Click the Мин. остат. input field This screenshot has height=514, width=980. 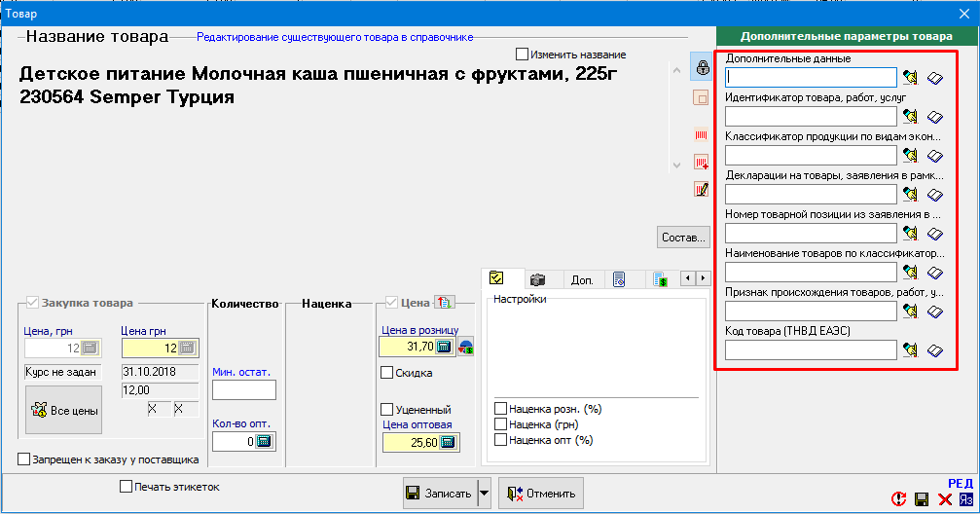243,390
